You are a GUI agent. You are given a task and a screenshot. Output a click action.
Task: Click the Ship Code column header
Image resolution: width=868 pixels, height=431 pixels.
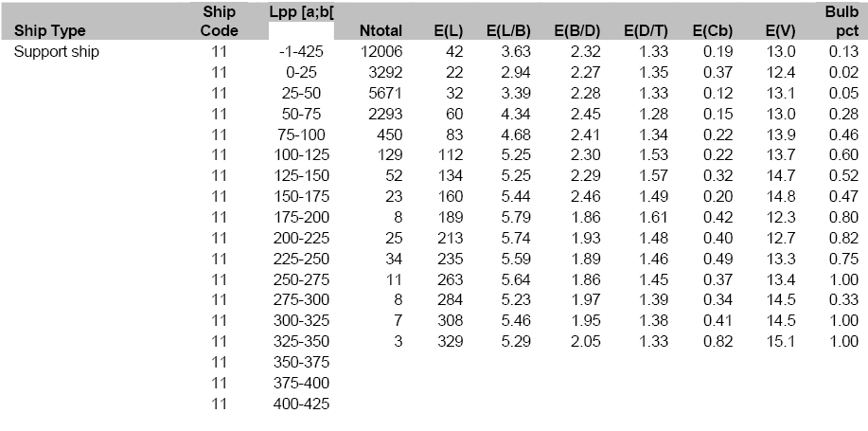click(x=220, y=22)
